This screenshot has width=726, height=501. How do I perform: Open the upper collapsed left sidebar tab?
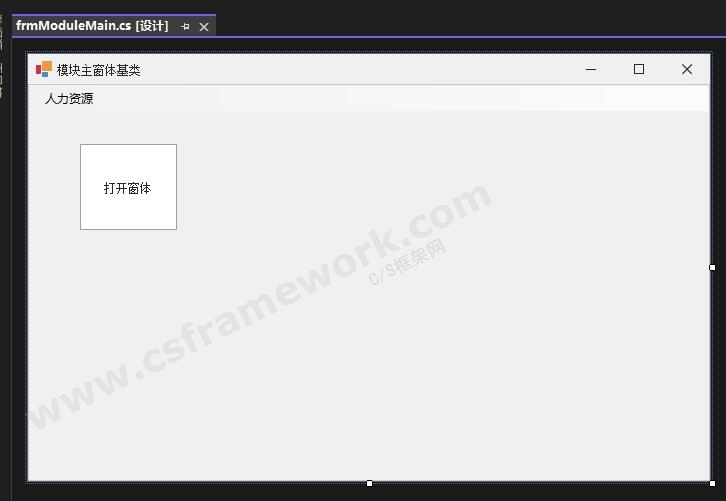click(2, 30)
